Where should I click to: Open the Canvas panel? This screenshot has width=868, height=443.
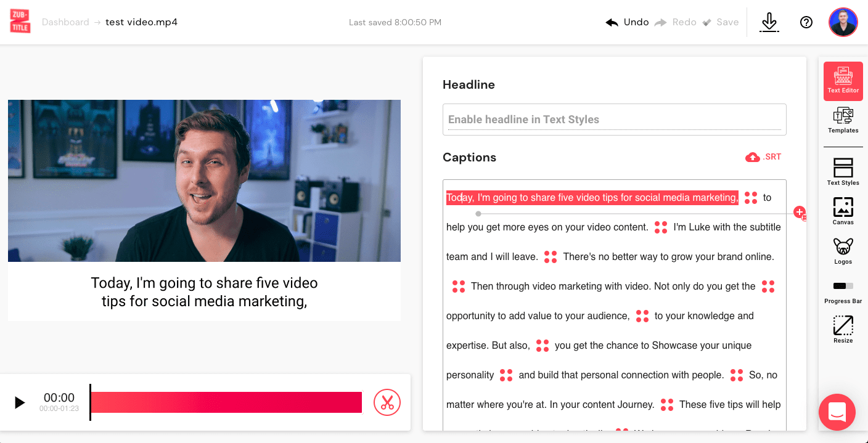click(843, 211)
